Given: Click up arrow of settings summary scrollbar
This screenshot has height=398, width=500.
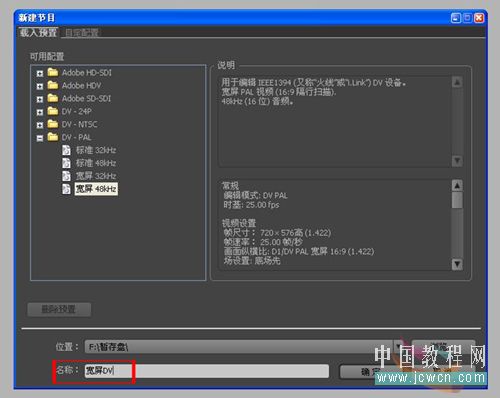Looking at the screenshot, I should pyautogui.click(x=457, y=186).
